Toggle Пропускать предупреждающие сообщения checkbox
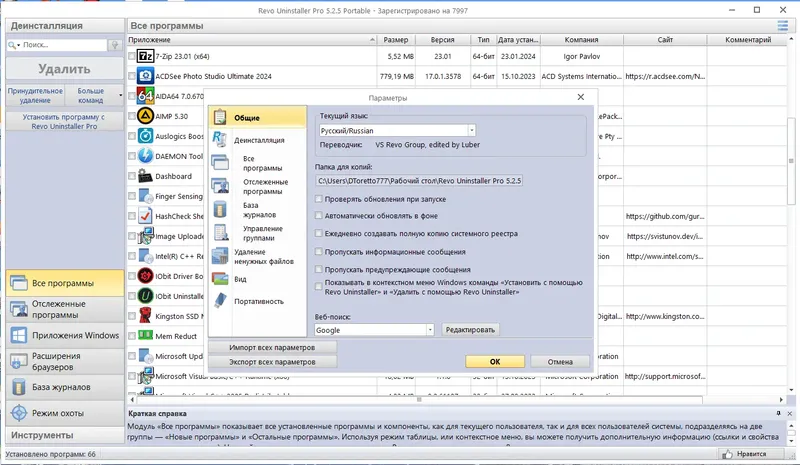Viewport: 800px width, 465px height. [x=319, y=269]
